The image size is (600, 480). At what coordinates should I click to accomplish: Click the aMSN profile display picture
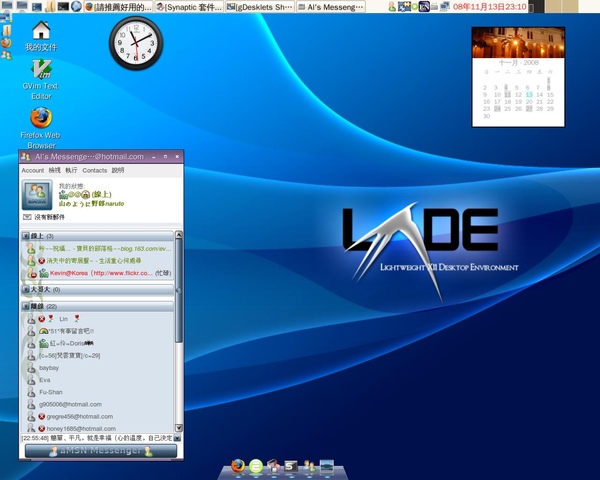(x=37, y=195)
